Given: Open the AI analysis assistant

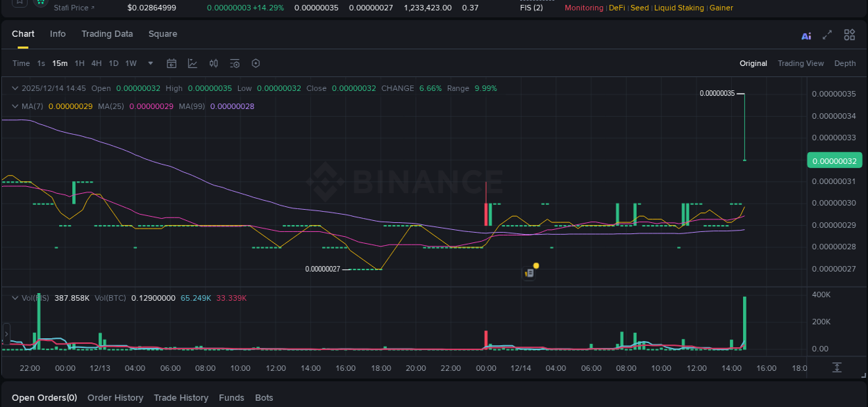Looking at the screenshot, I should coord(806,35).
